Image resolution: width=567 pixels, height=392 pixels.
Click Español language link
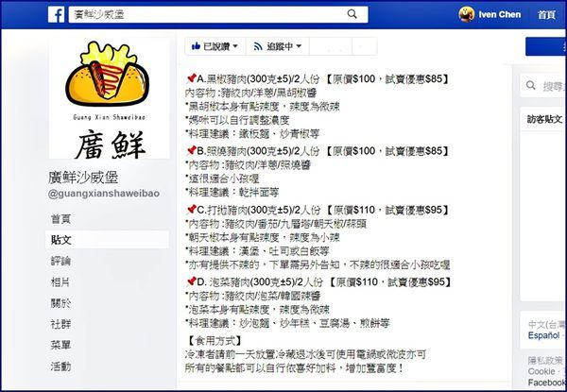click(544, 335)
